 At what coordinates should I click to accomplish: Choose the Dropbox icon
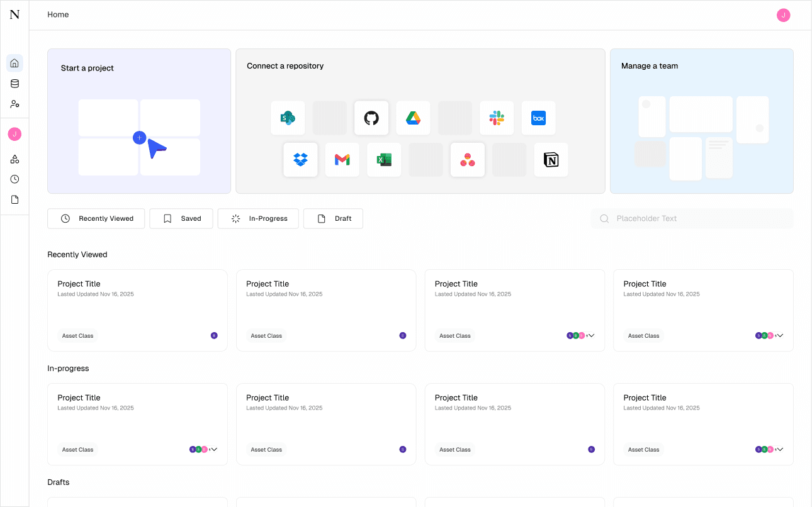pyautogui.click(x=300, y=160)
